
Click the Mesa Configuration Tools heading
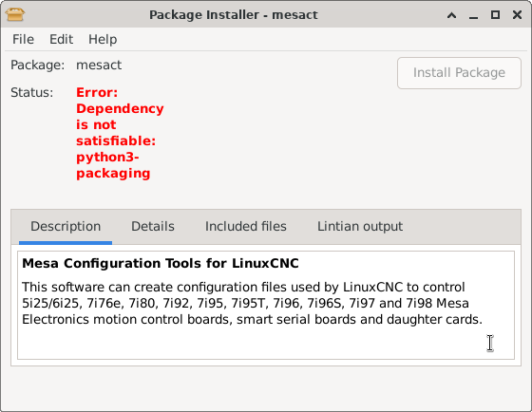point(161,264)
